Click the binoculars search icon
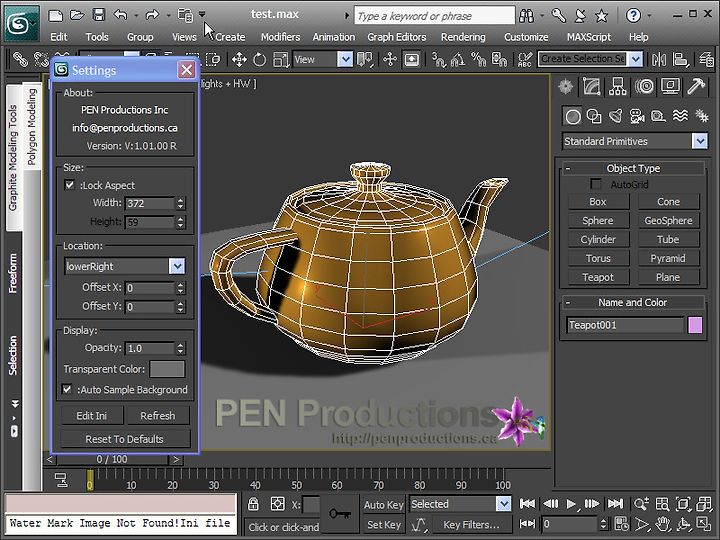The height and width of the screenshot is (540, 720). point(526,16)
